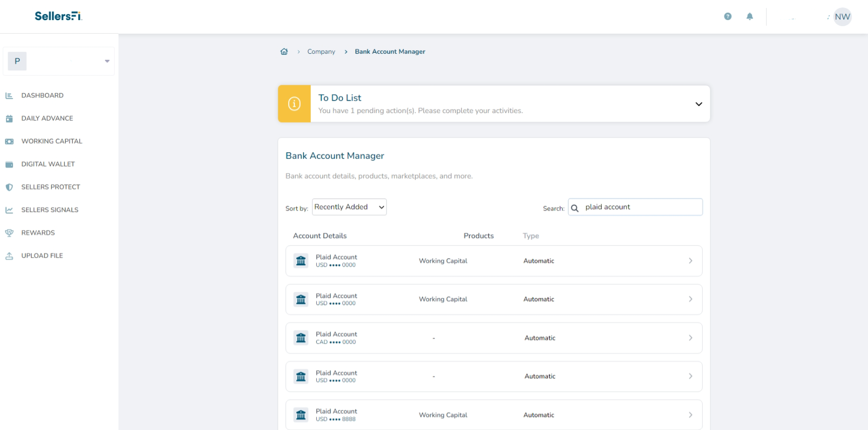868x430 pixels.
Task: Click the Type column header
Action: tap(531, 236)
